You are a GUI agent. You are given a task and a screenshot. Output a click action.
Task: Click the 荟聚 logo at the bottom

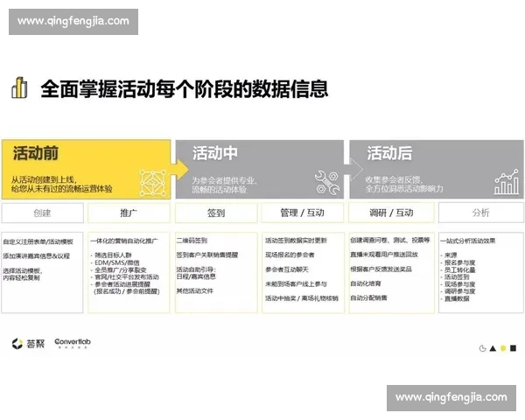[28, 343]
